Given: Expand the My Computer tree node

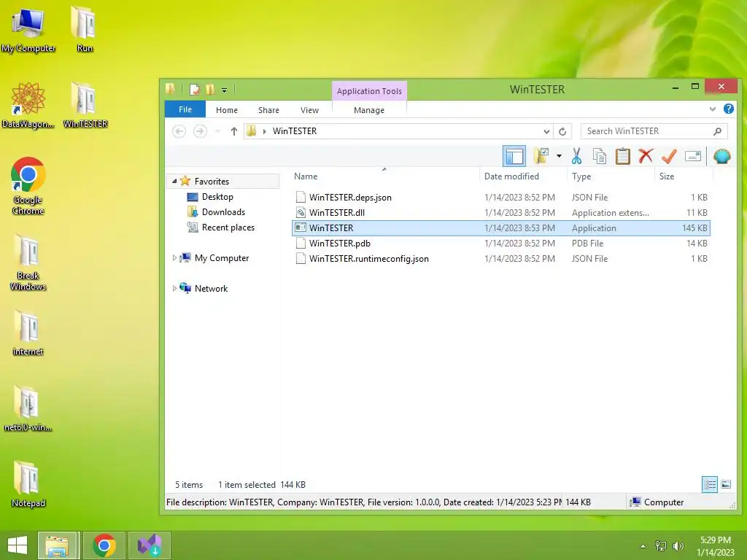Looking at the screenshot, I should pyautogui.click(x=174, y=257).
